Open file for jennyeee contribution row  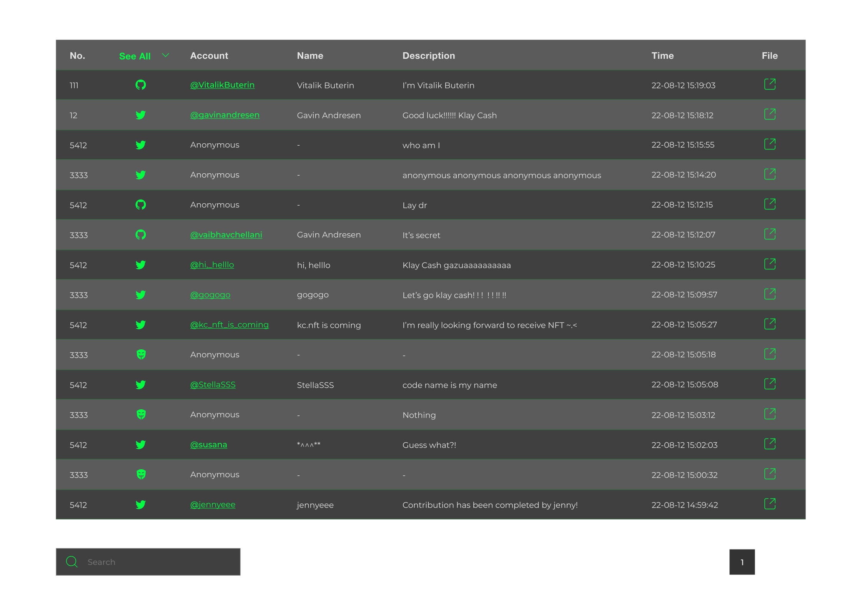(770, 504)
